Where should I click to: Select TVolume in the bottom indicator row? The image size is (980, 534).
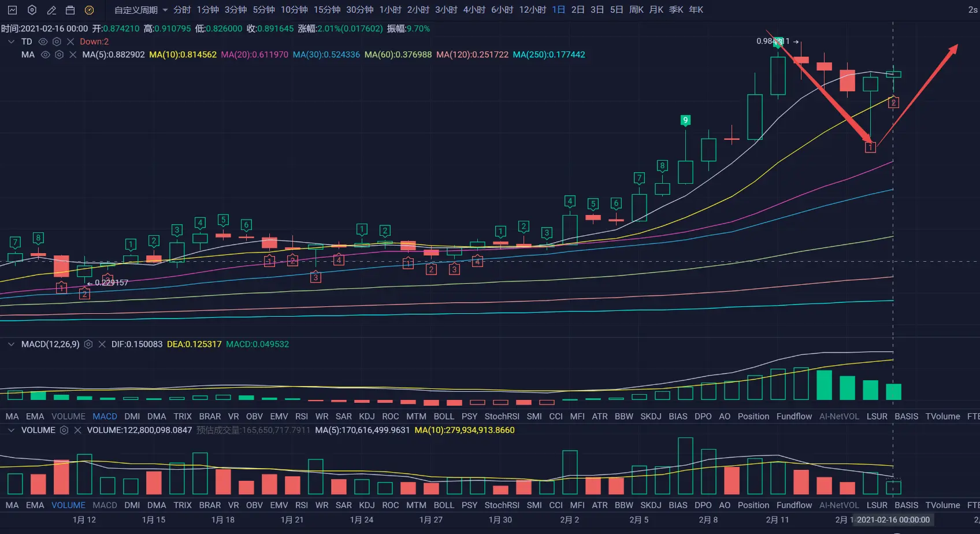[942, 506]
